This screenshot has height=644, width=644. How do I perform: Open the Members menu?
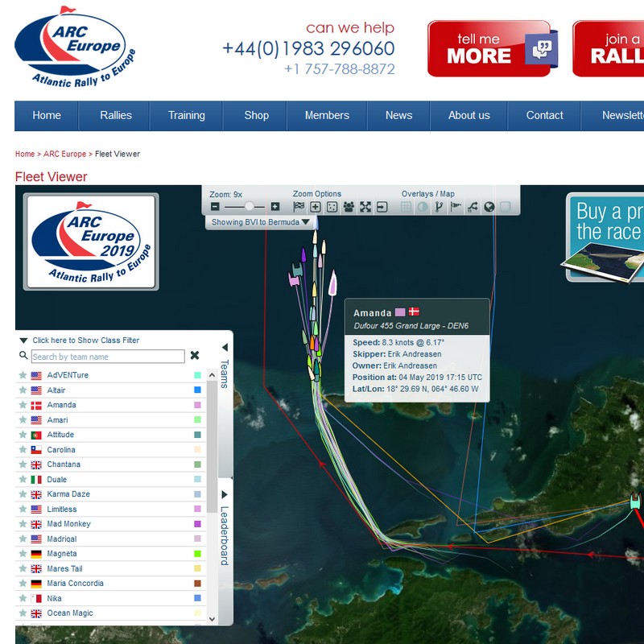pyautogui.click(x=327, y=115)
